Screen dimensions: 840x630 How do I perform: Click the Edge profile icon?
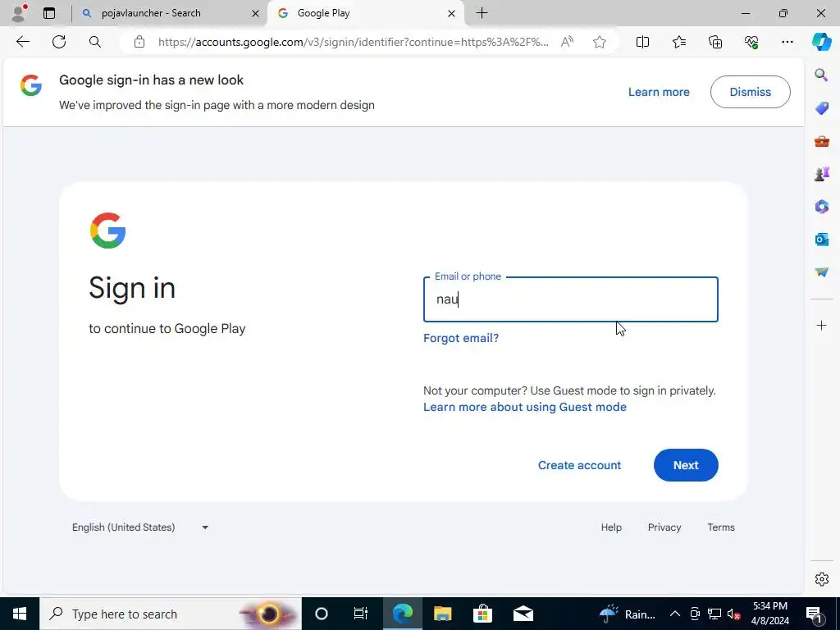(x=19, y=13)
